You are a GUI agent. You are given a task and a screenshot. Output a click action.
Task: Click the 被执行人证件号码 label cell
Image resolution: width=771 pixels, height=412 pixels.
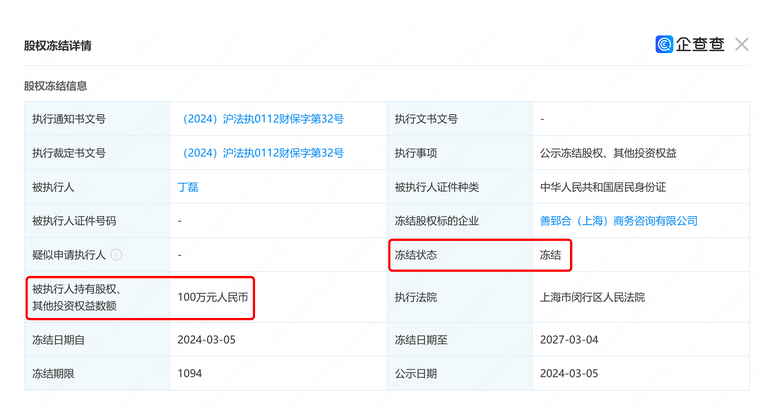(74, 221)
